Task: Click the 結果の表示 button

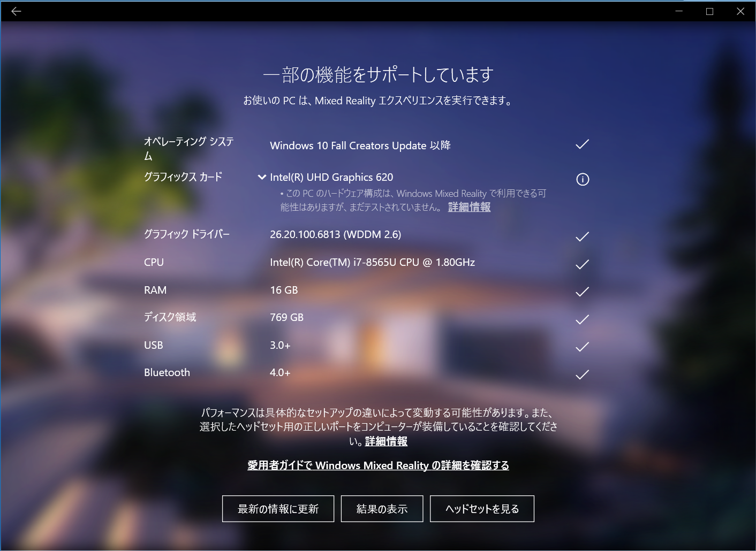Action: (x=382, y=508)
